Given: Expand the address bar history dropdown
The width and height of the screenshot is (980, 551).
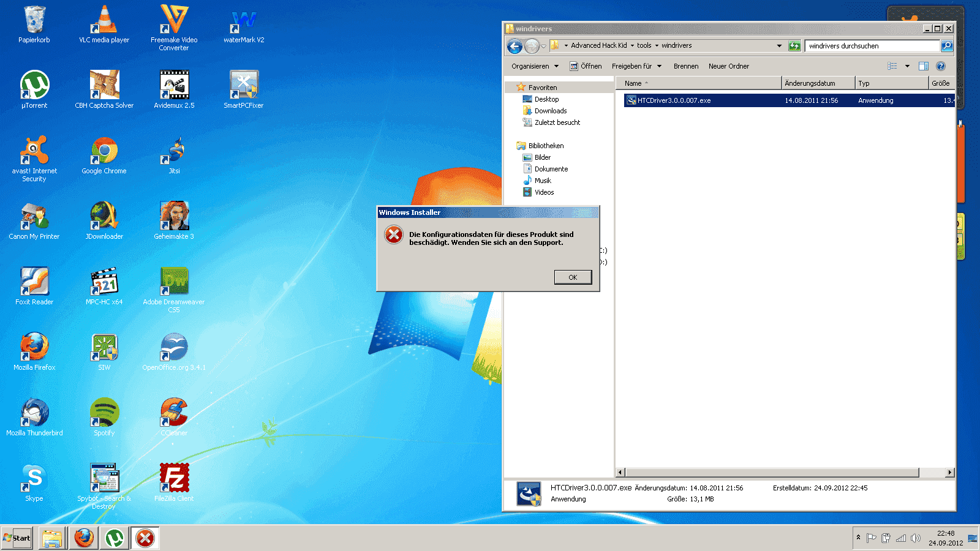Looking at the screenshot, I should [x=779, y=46].
